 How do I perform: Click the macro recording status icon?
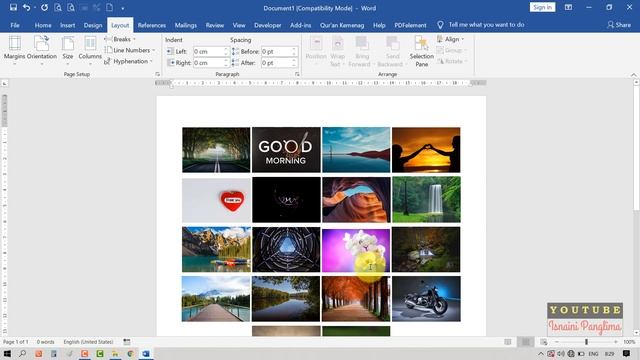tap(127, 342)
